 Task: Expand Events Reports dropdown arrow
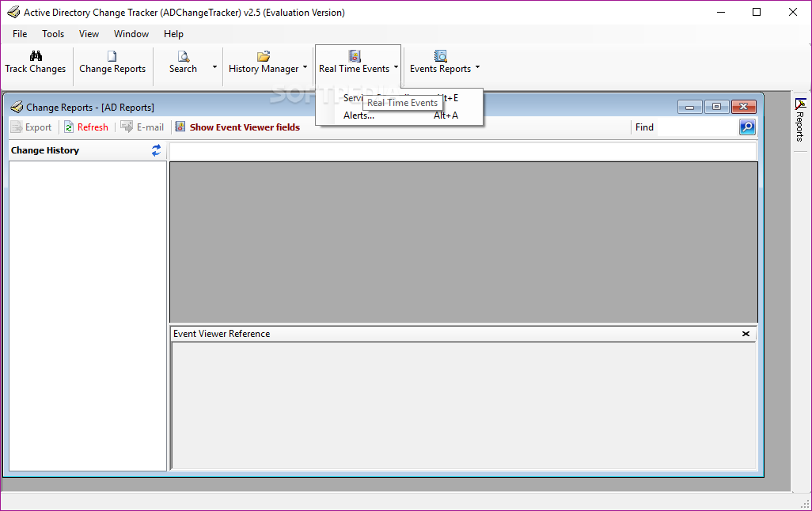pos(477,66)
